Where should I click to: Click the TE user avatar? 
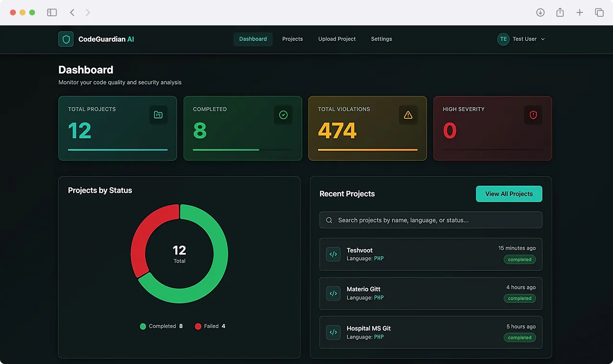point(503,39)
